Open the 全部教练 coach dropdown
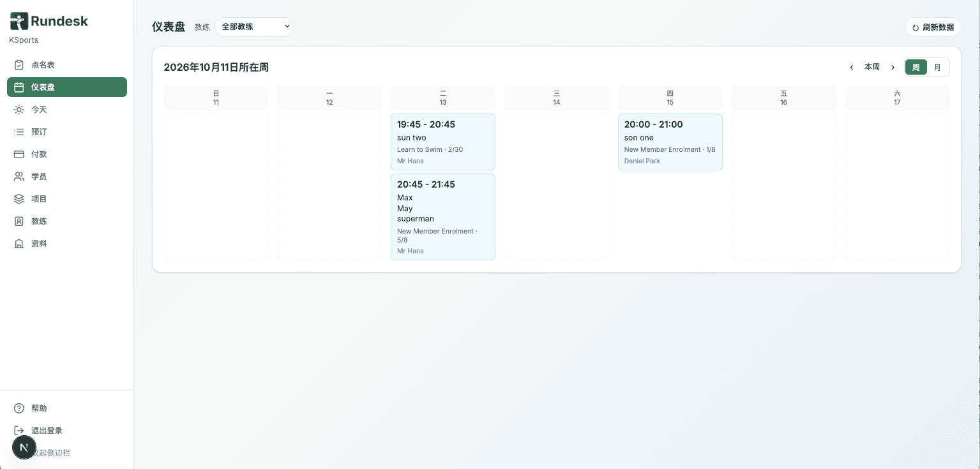The image size is (980, 469). 254,27
